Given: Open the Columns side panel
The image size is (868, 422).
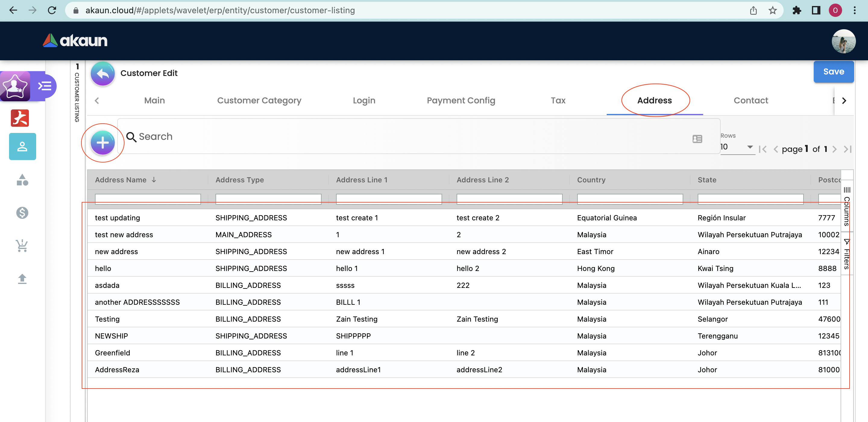Looking at the screenshot, I should (x=847, y=206).
